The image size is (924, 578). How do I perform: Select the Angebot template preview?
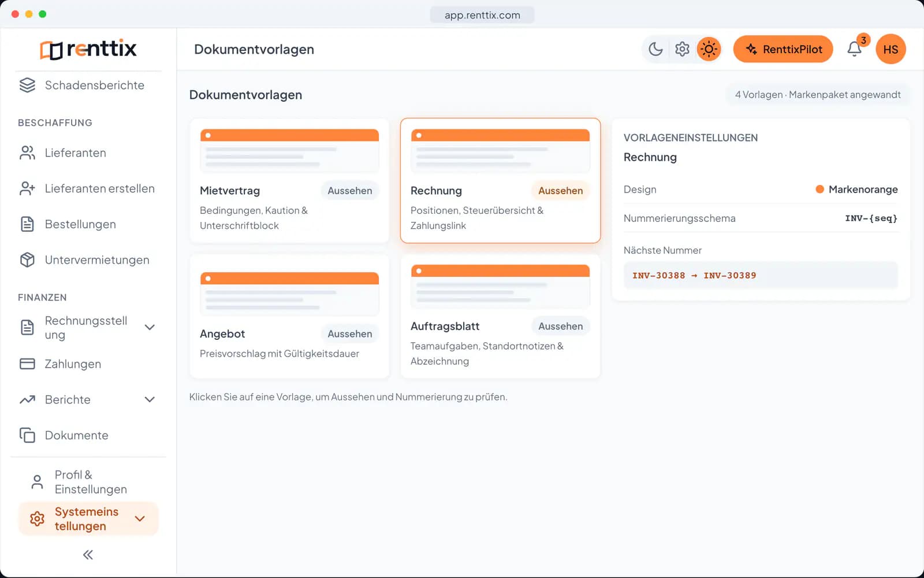point(289,294)
